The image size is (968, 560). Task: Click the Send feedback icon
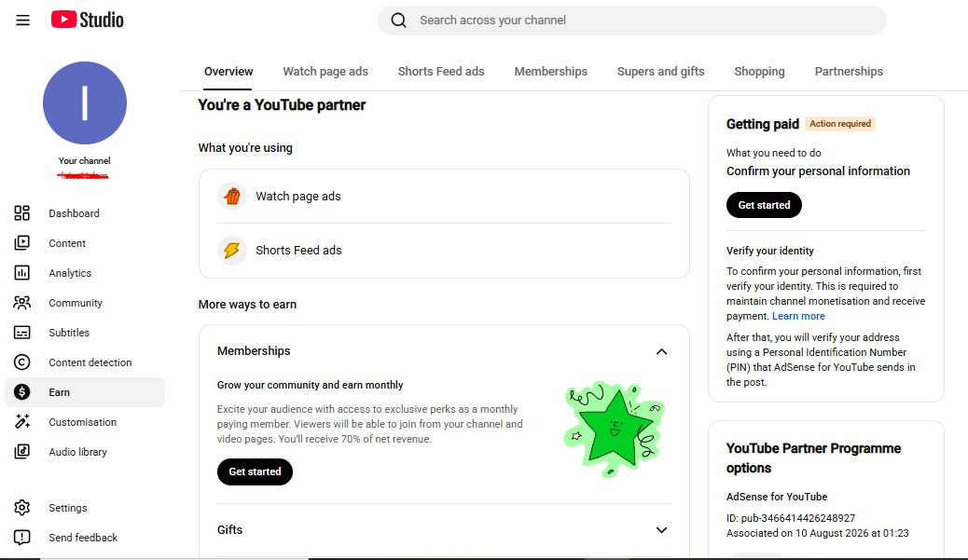[21, 538]
